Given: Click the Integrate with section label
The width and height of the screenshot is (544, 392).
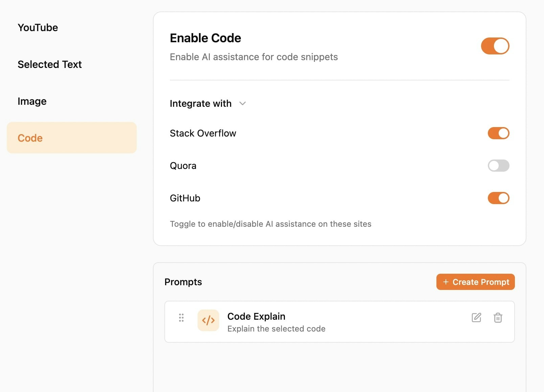Looking at the screenshot, I should [201, 103].
